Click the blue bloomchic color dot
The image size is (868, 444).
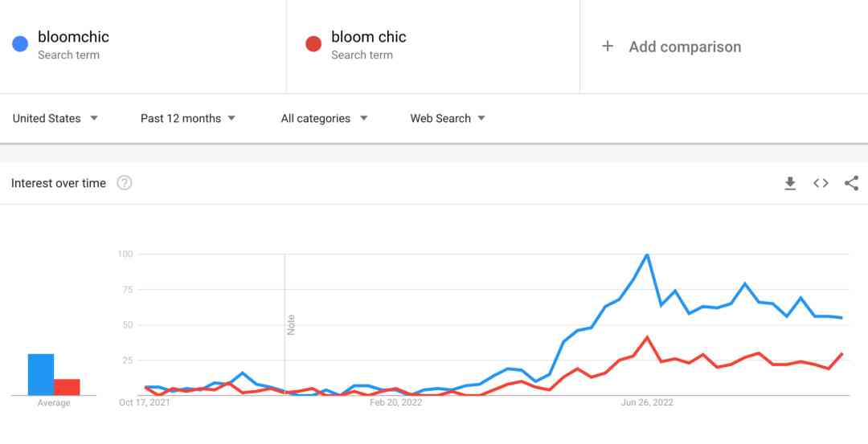tap(20, 44)
